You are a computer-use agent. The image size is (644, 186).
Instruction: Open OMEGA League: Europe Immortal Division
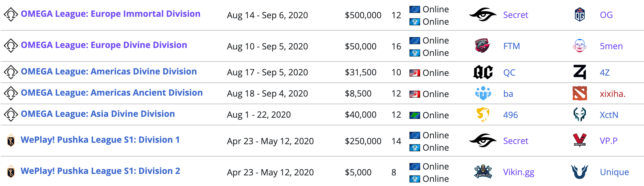[x=110, y=14]
